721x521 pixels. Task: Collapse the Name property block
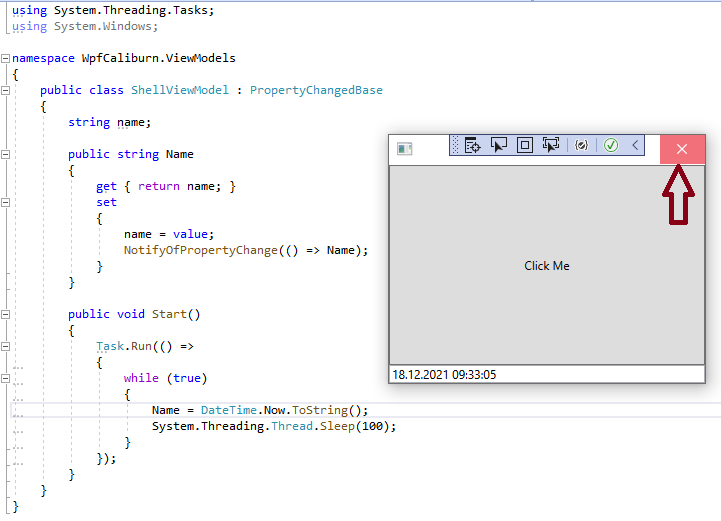point(6,155)
